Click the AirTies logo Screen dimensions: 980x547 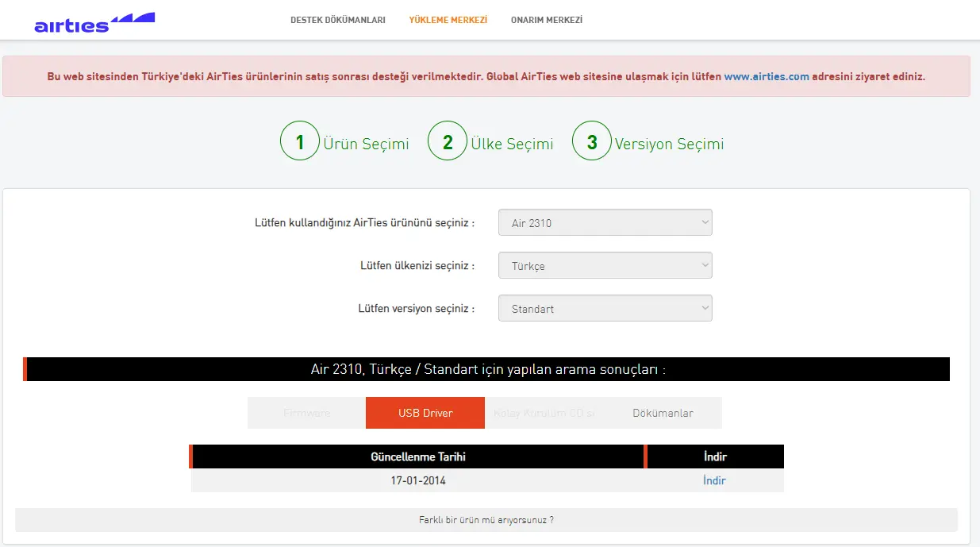tap(94, 22)
